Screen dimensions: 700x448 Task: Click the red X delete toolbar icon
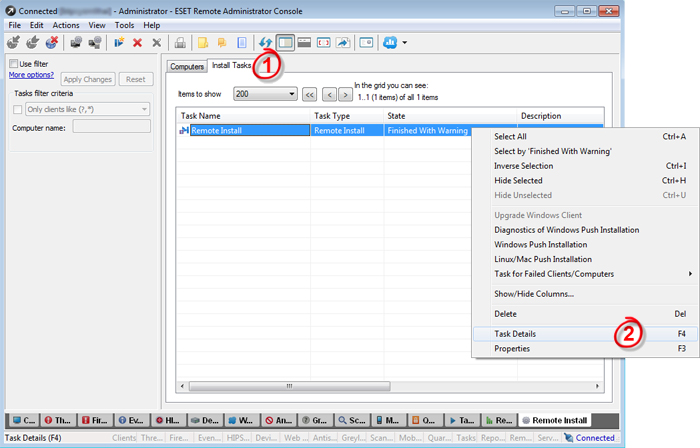click(x=138, y=43)
